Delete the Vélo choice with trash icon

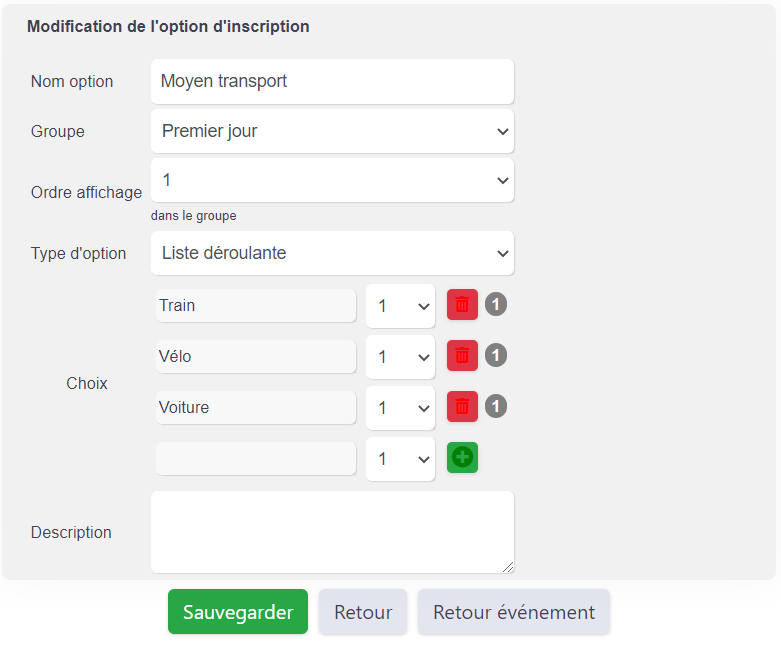click(x=462, y=356)
